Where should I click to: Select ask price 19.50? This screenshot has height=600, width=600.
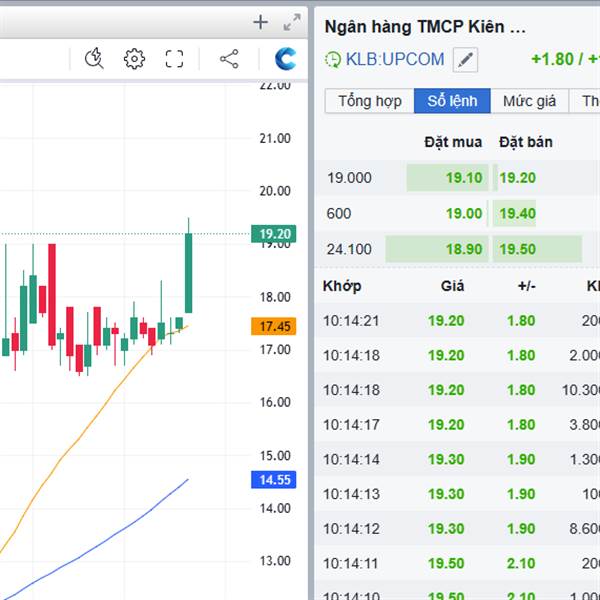[517, 249]
